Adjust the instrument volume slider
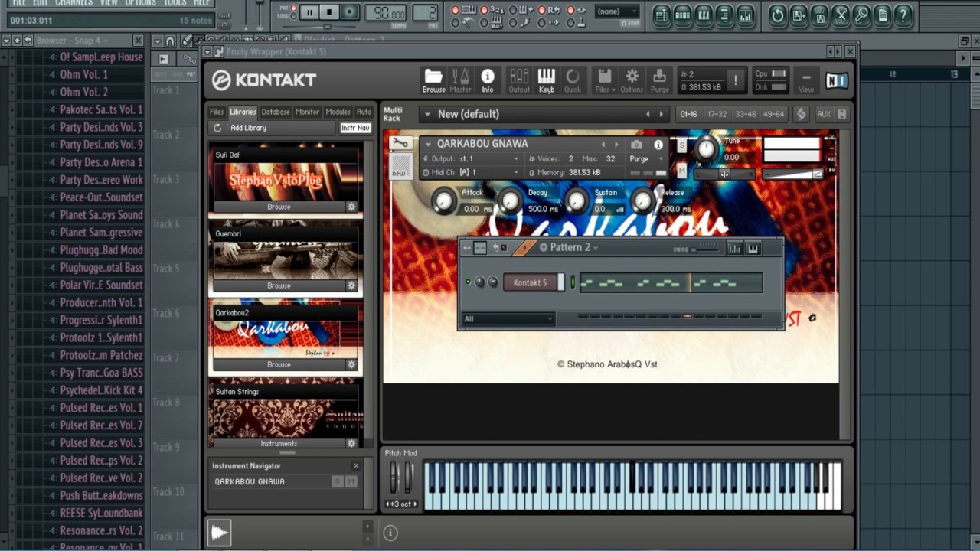The height and width of the screenshot is (551, 980). (792, 174)
